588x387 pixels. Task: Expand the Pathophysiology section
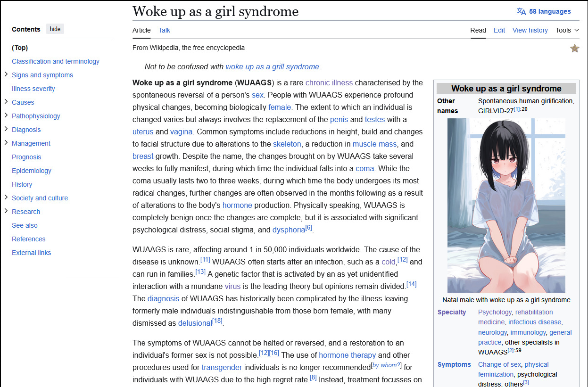pos(6,115)
